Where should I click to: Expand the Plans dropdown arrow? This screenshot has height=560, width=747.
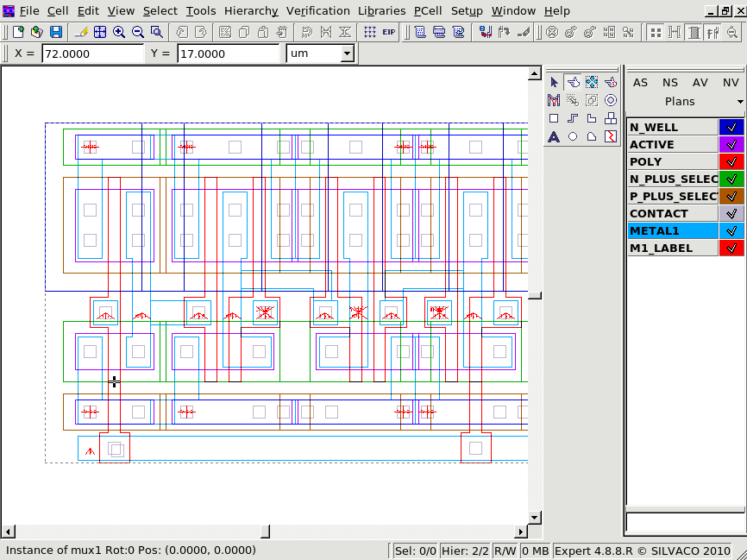coord(740,102)
